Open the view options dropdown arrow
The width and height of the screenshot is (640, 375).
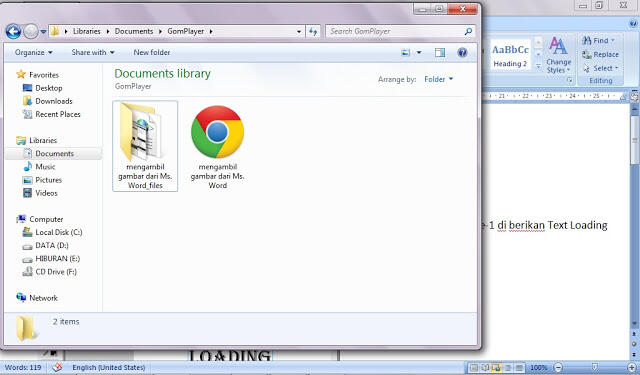[419, 52]
